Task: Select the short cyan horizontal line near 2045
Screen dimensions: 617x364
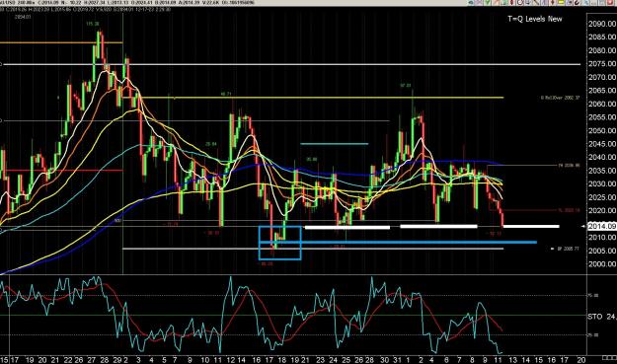Action: pyautogui.click(x=335, y=144)
